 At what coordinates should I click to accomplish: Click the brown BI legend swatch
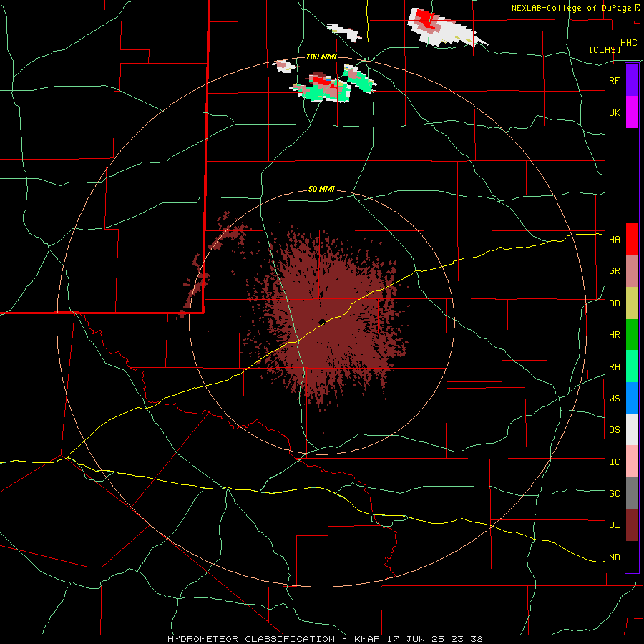click(632, 525)
